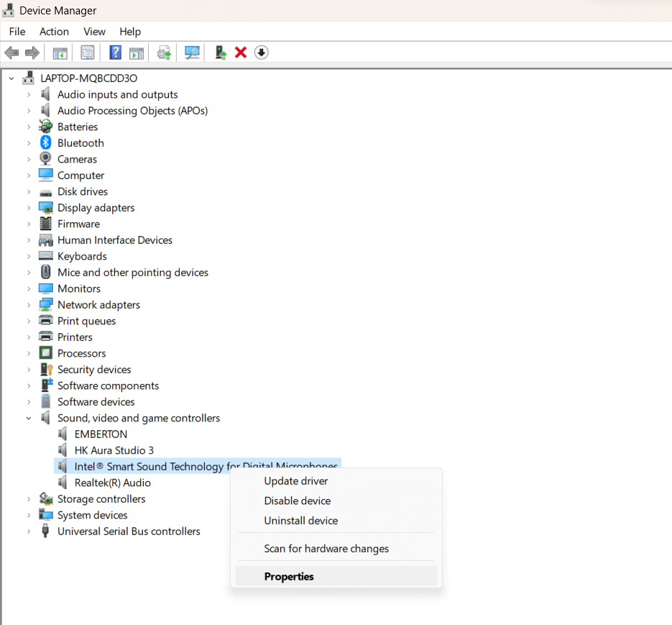
Task: Click the Forward arrow toolbar icon
Action: click(x=32, y=53)
